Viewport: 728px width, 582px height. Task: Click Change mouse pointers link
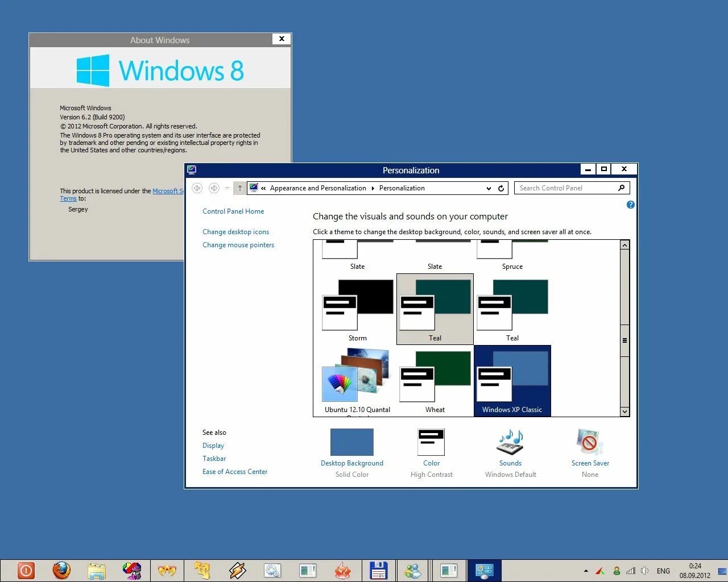(238, 245)
